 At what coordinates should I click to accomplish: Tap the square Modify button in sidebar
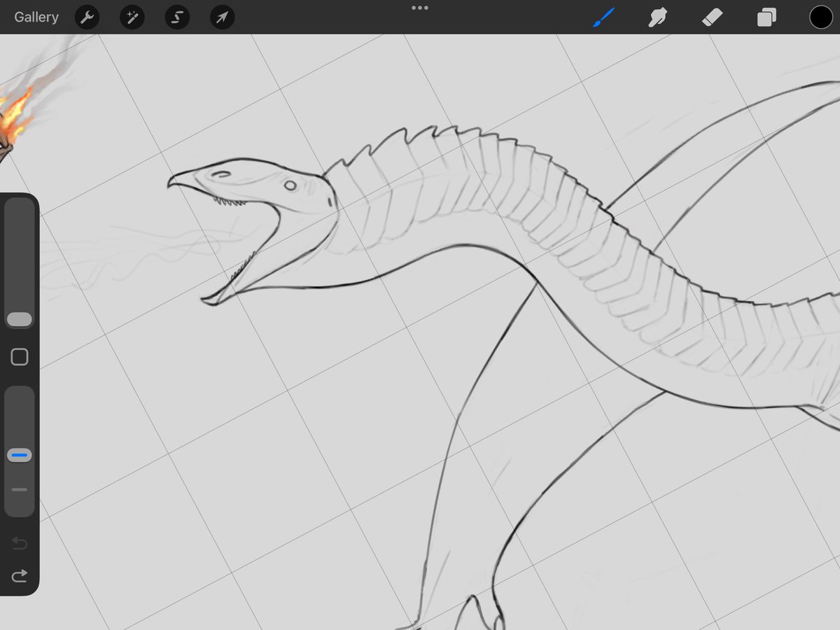click(x=20, y=357)
